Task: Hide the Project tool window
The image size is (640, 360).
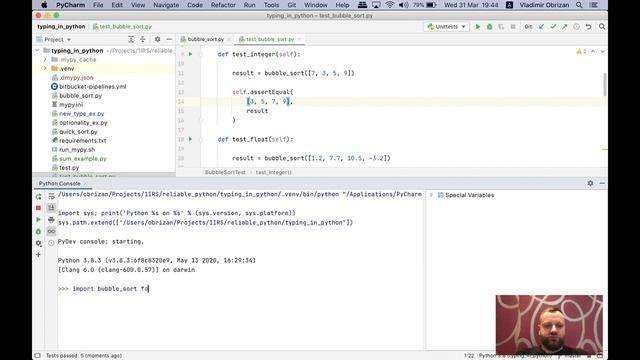Action: pyautogui.click(x=169, y=39)
